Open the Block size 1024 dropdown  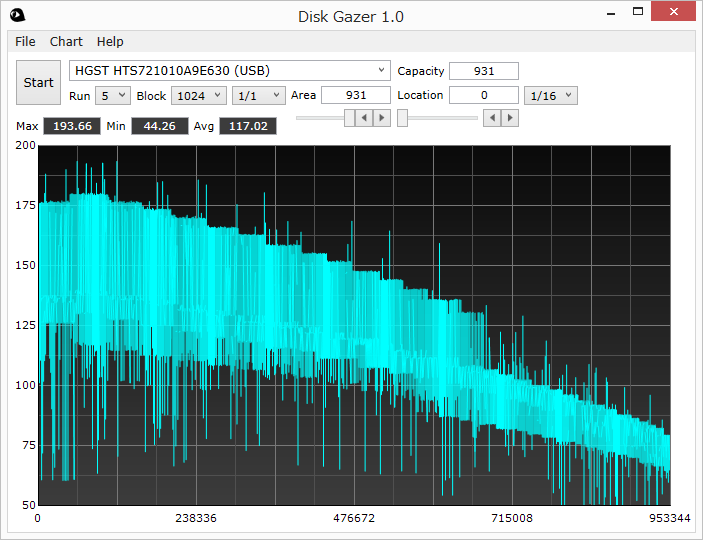(x=199, y=96)
